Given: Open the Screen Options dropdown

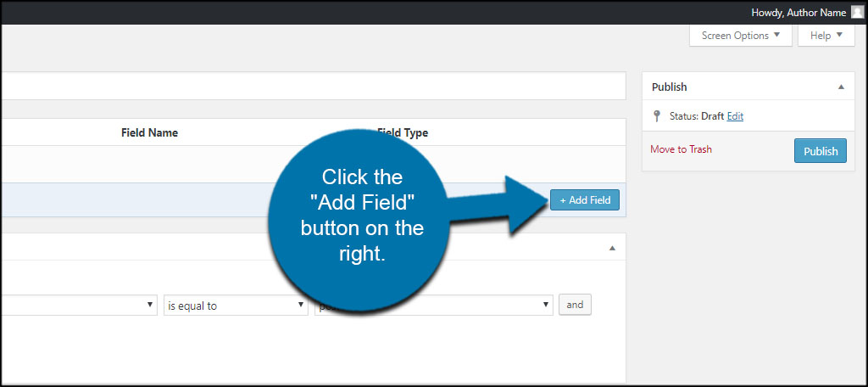Looking at the screenshot, I should 741,36.
